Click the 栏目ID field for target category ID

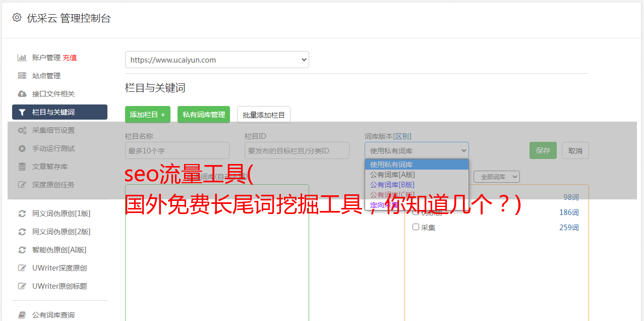click(x=297, y=150)
